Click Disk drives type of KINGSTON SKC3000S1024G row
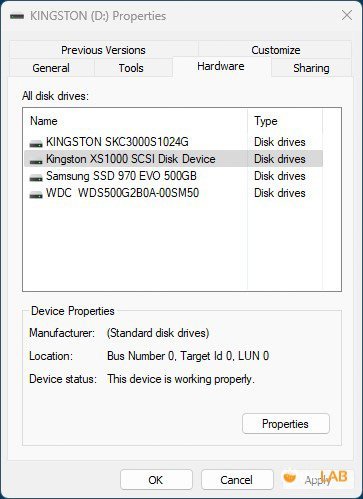363x499 pixels. click(x=280, y=142)
